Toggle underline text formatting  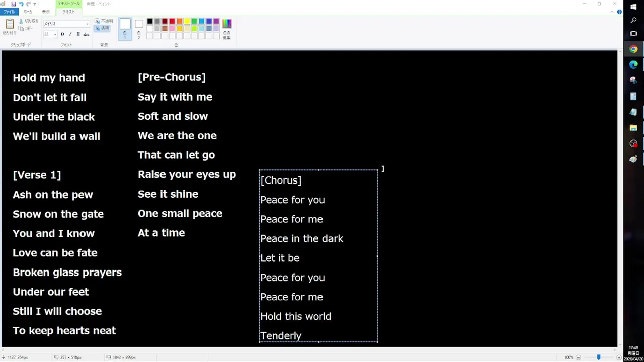pos(78,34)
